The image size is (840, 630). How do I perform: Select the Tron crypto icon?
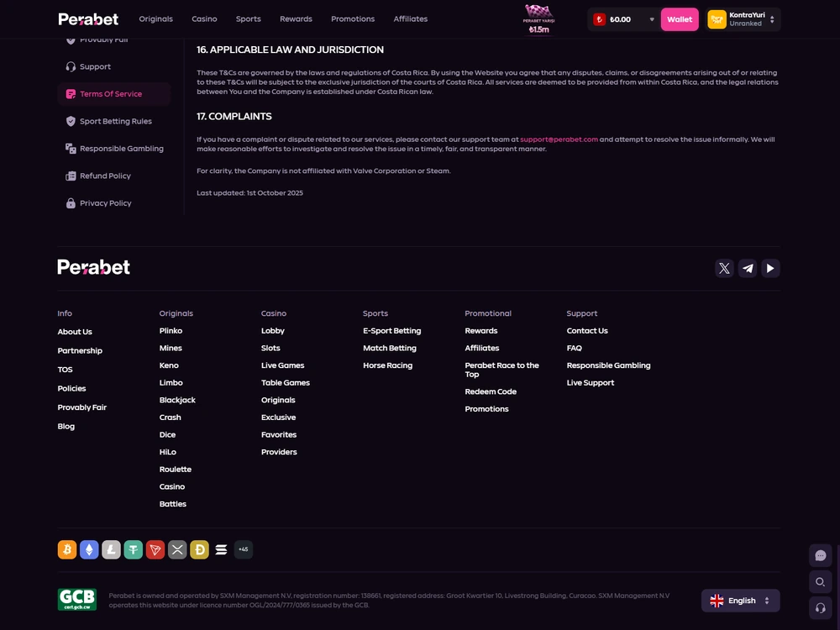point(155,549)
